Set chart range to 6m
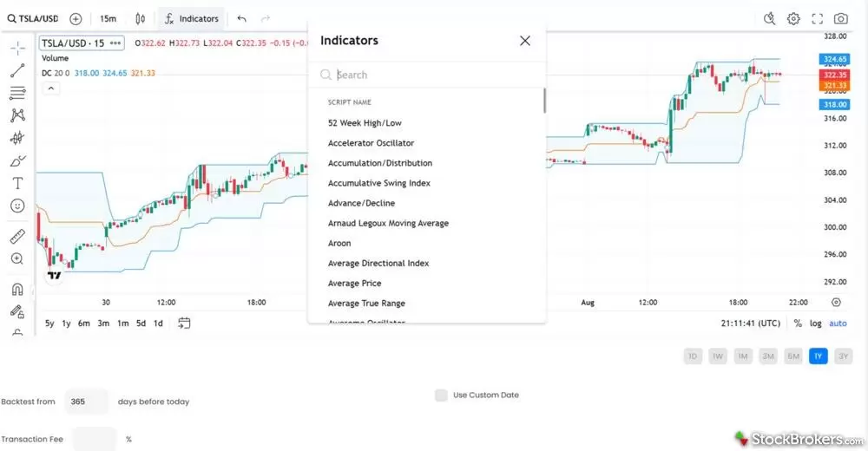The height and width of the screenshot is (451, 868). (x=83, y=324)
